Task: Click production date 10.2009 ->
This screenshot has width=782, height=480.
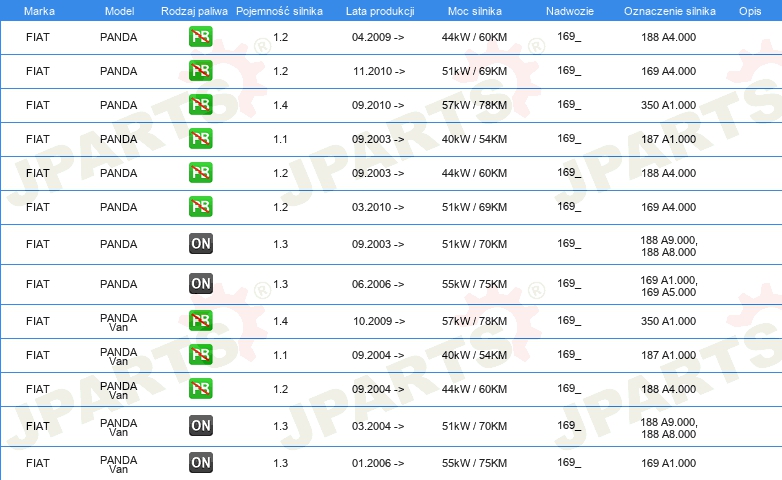Action: pos(379,321)
